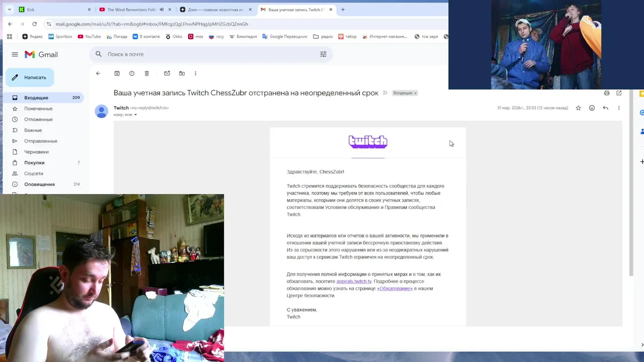Open the 'тсж заря' bookmark
Screen dimensions: 644x362
(426, 37)
